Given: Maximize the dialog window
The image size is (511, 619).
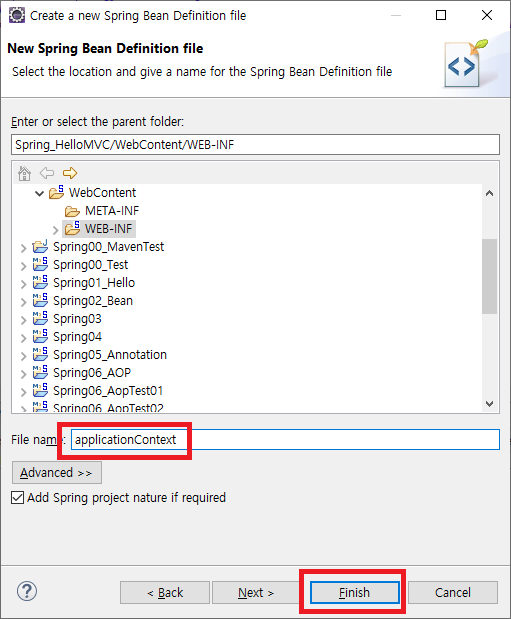Looking at the screenshot, I should pos(441,15).
